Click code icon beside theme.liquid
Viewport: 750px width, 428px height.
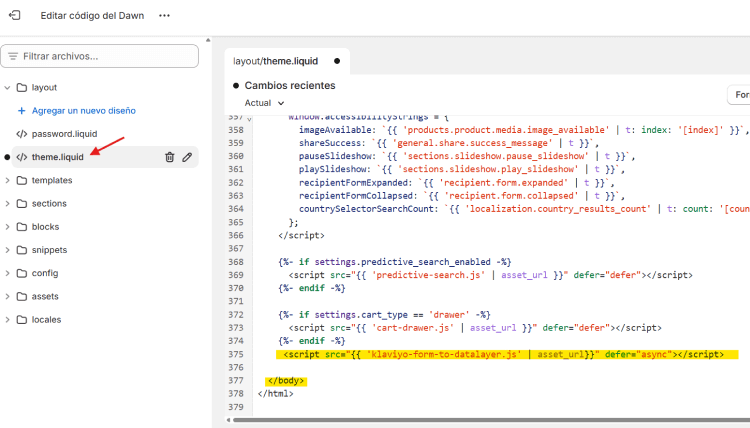click(x=22, y=157)
